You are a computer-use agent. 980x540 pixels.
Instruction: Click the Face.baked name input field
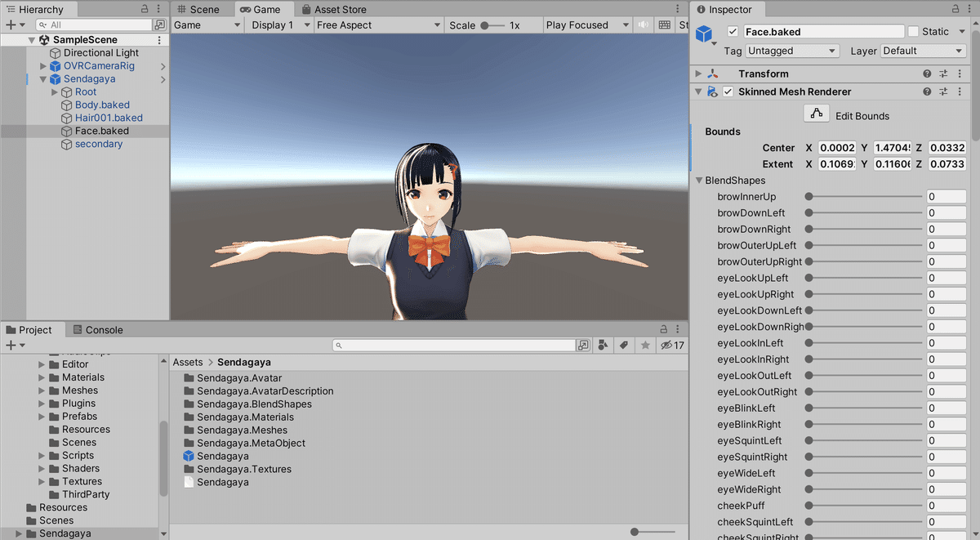[x=824, y=32]
